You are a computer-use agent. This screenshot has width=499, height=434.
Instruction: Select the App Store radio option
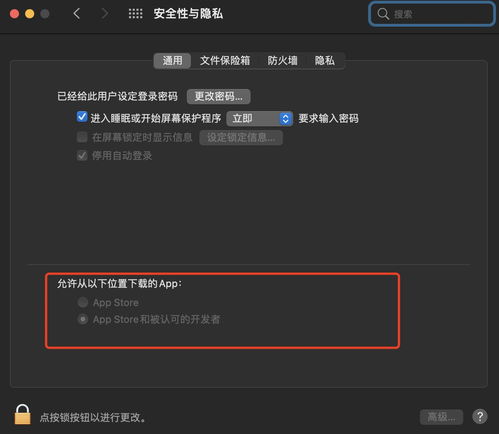[83, 302]
